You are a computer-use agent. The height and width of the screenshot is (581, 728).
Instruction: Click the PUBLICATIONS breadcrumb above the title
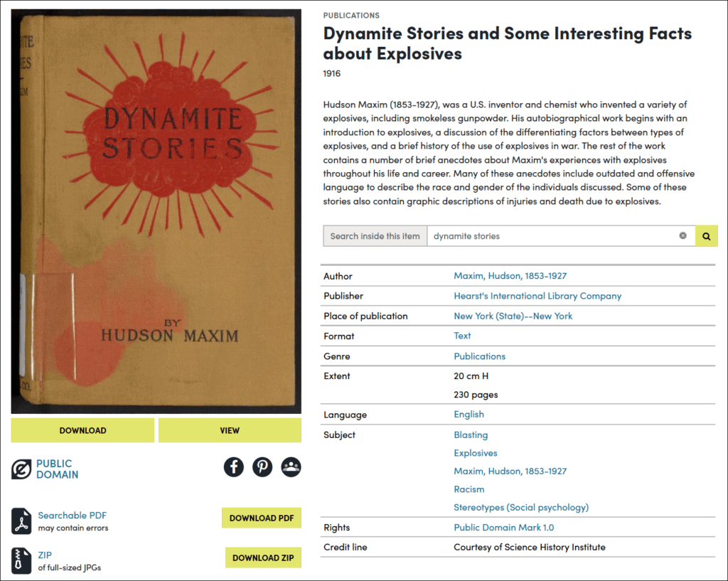351,16
